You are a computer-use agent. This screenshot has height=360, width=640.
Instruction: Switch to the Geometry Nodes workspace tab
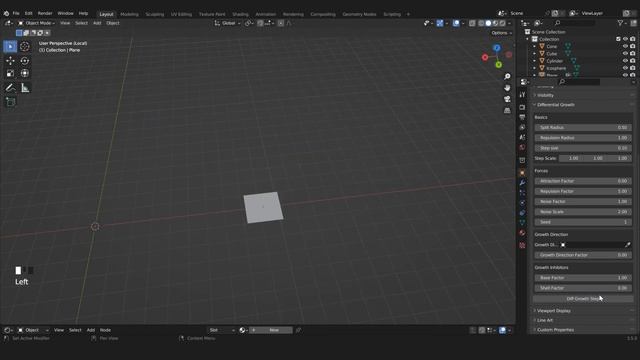359,14
